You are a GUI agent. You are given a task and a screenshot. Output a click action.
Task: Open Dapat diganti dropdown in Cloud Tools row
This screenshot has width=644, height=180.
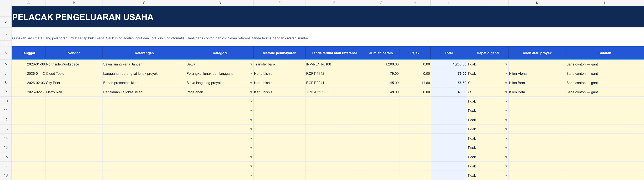click(506, 74)
